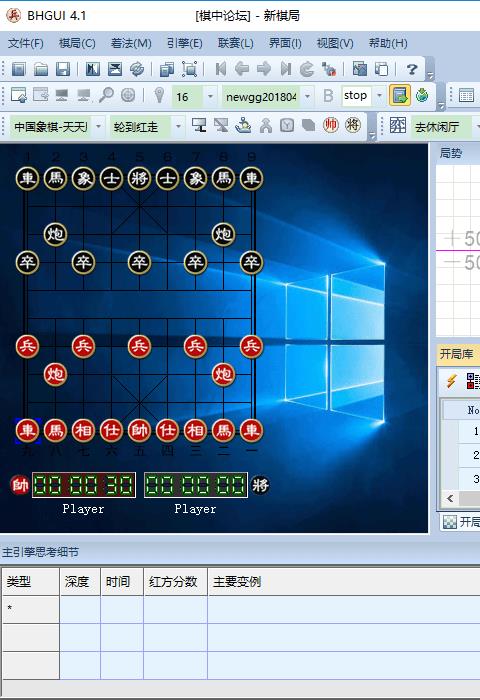Open the 联赛(L) menu
Screen dimensions: 480x700
(235, 43)
